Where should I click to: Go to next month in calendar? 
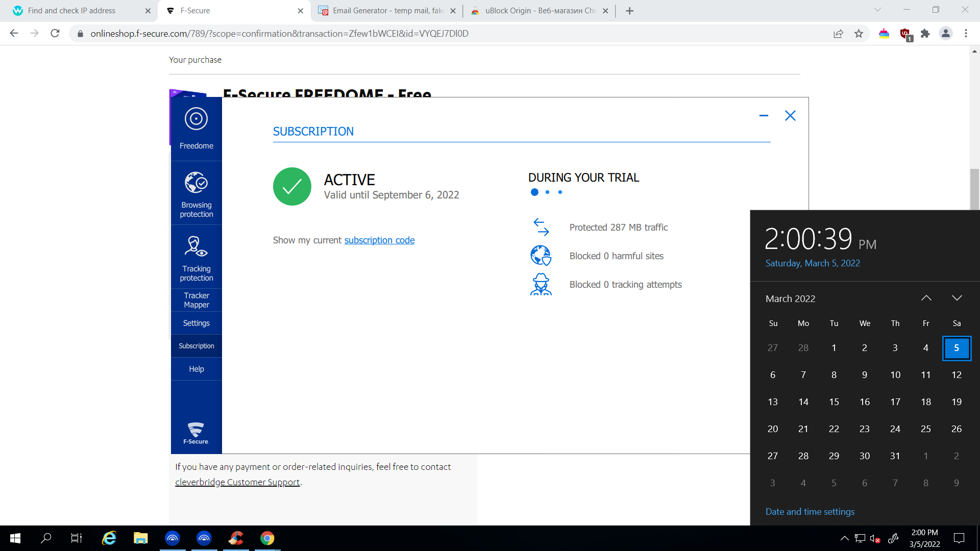pyautogui.click(x=957, y=298)
